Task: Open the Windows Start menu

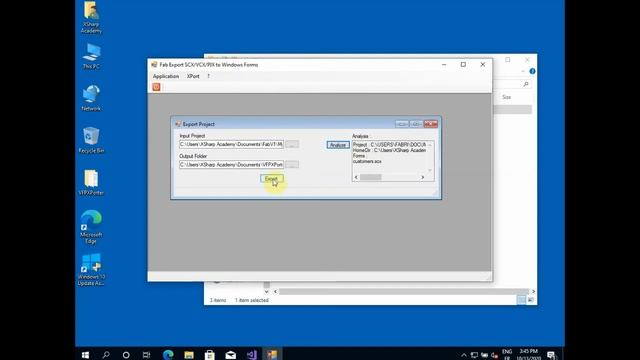Action: 85,355
